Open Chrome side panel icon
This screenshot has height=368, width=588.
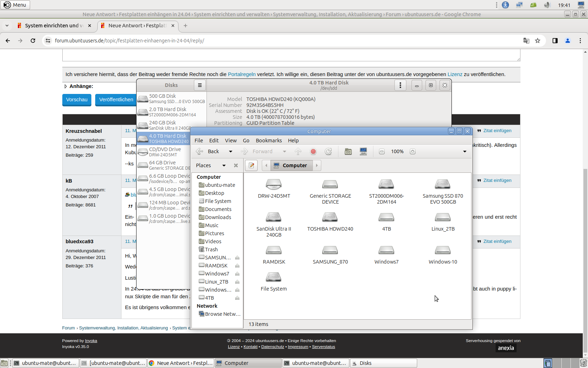(555, 41)
